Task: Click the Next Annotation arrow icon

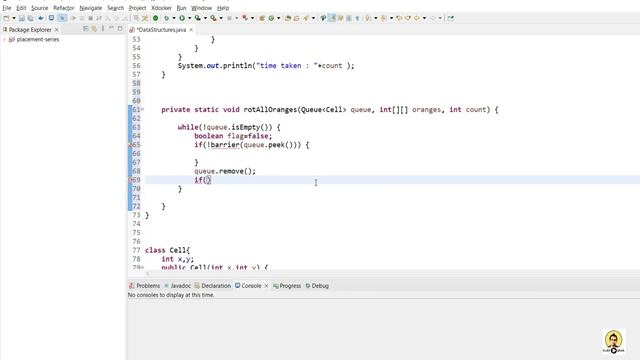Action: click(368, 18)
